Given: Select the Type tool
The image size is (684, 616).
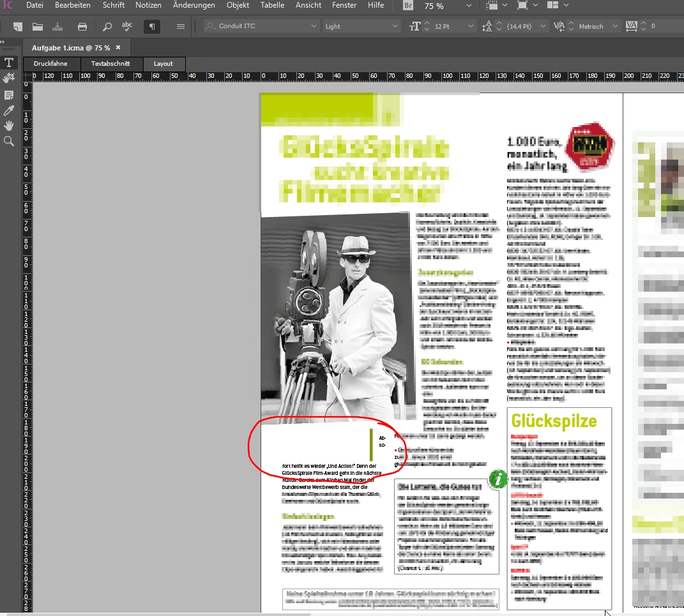Looking at the screenshot, I should (9, 63).
